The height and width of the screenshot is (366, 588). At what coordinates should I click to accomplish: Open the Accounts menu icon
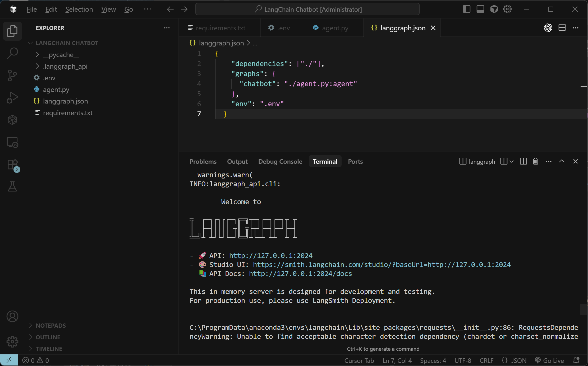pos(12,316)
